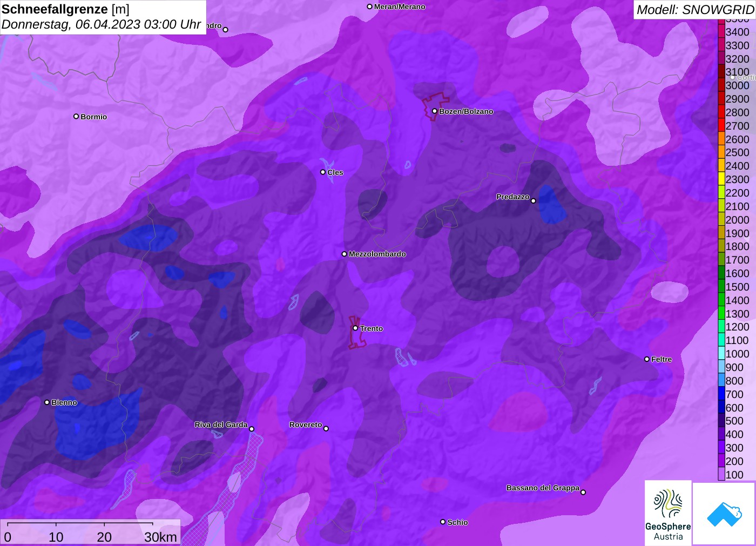Click the Bienno marker dot
The image size is (756, 546).
(47, 402)
